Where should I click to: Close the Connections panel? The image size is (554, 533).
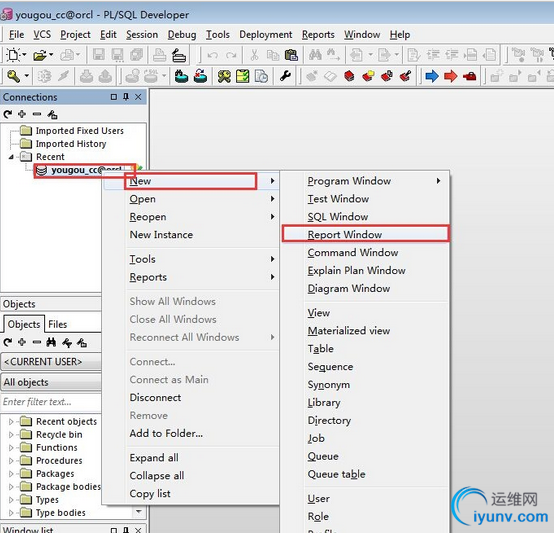pos(138,97)
